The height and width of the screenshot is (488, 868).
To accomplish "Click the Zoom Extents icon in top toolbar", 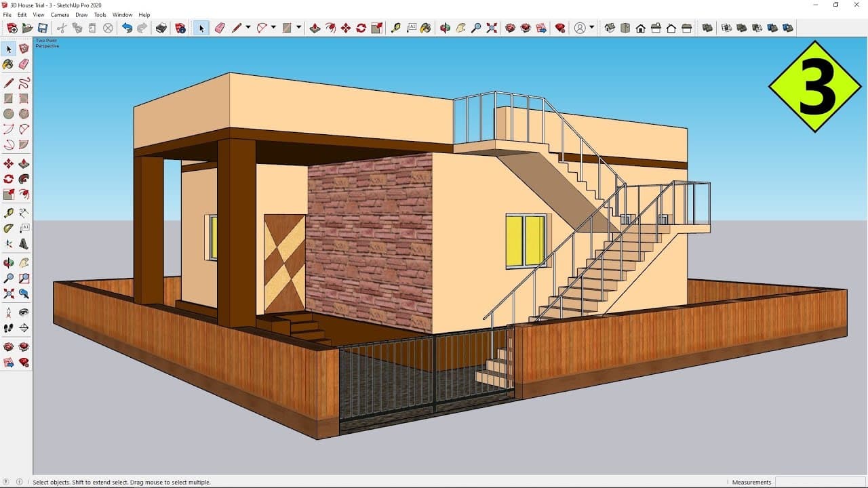I will pyautogui.click(x=492, y=28).
